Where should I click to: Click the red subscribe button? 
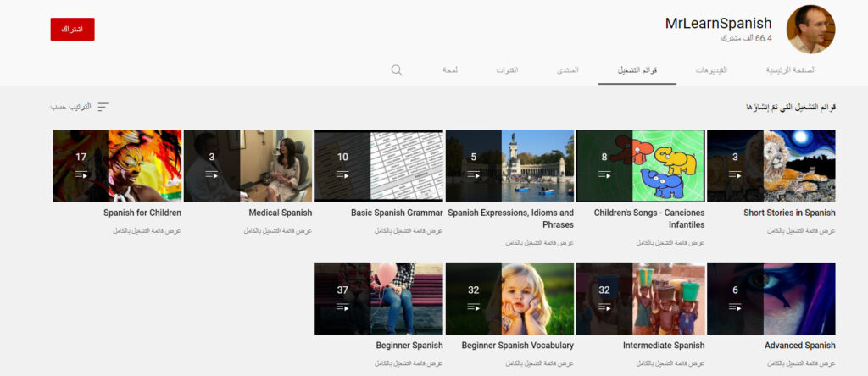(x=72, y=29)
